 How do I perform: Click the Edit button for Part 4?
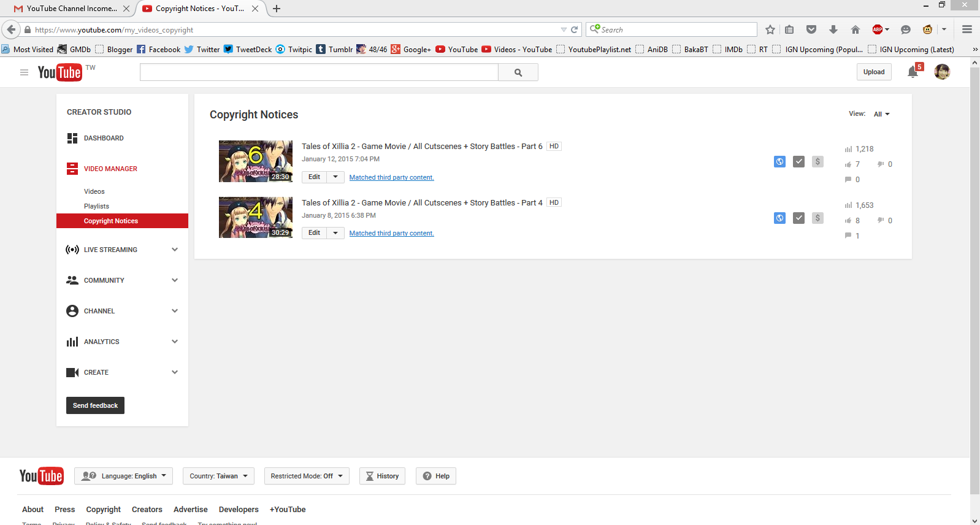314,233
